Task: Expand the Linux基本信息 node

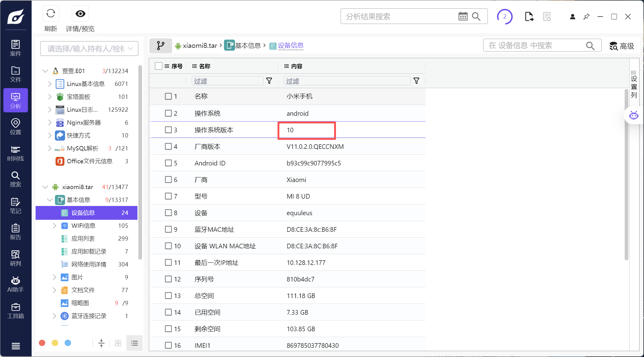Action: [x=50, y=84]
